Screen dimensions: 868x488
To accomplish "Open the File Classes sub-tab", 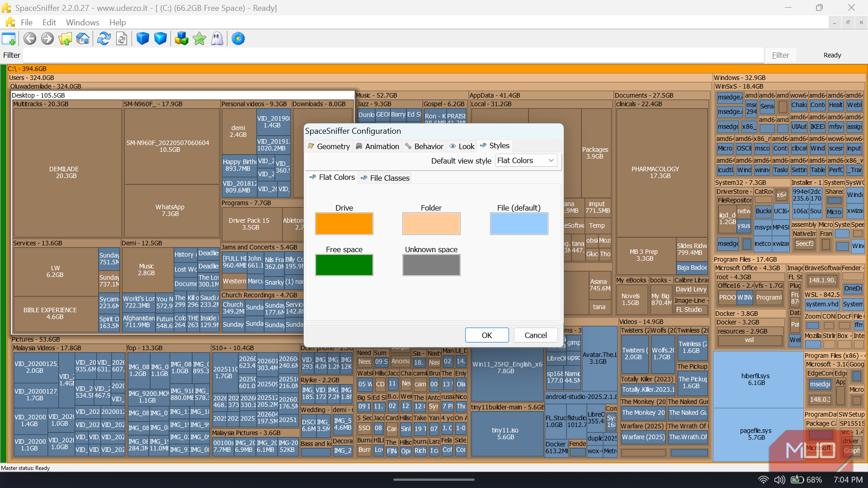I will point(385,178).
